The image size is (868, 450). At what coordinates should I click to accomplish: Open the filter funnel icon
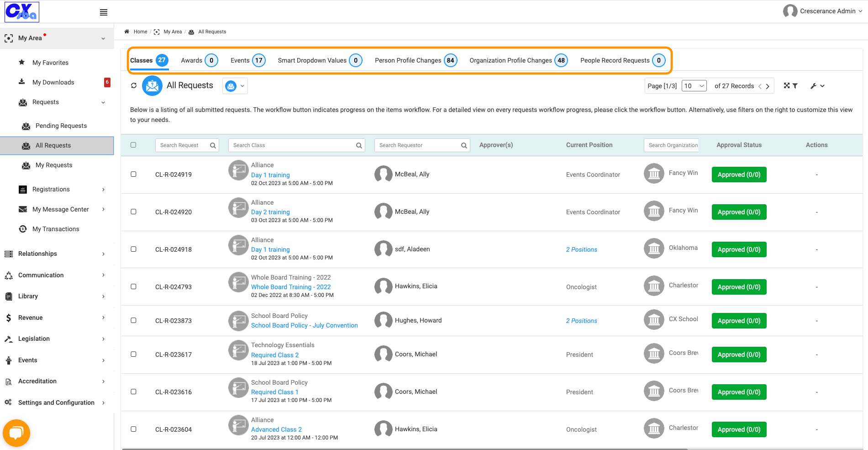pos(795,85)
